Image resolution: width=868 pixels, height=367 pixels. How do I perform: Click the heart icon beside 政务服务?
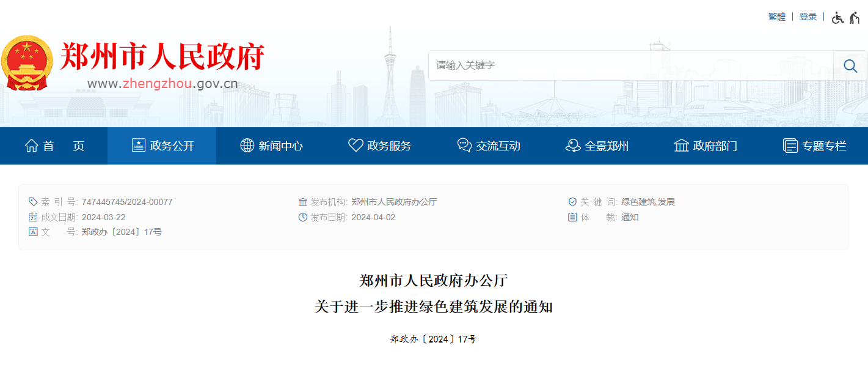click(x=356, y=146)
